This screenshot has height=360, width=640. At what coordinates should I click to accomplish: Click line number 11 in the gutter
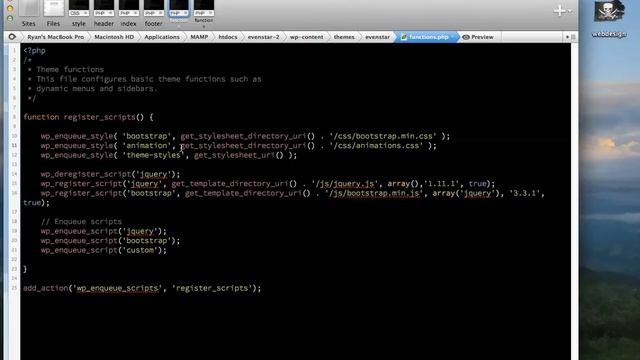click(14, 145)
